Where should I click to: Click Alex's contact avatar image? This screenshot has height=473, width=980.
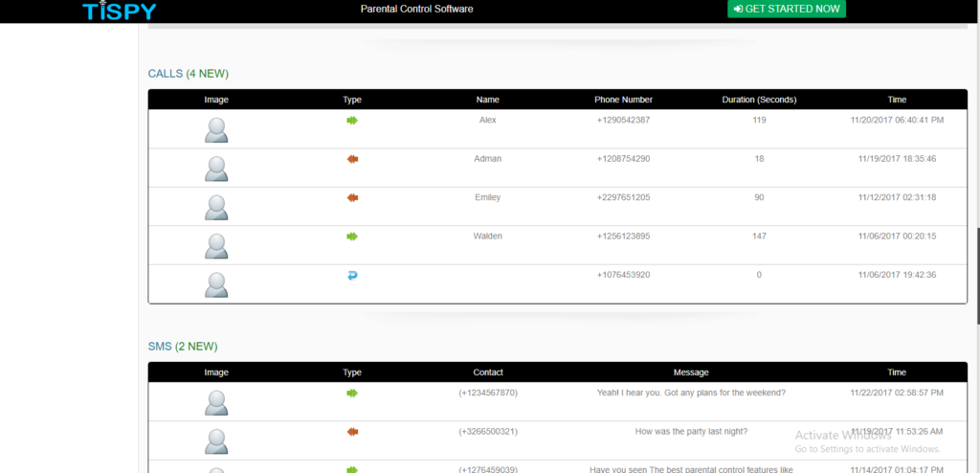(216, 129)
